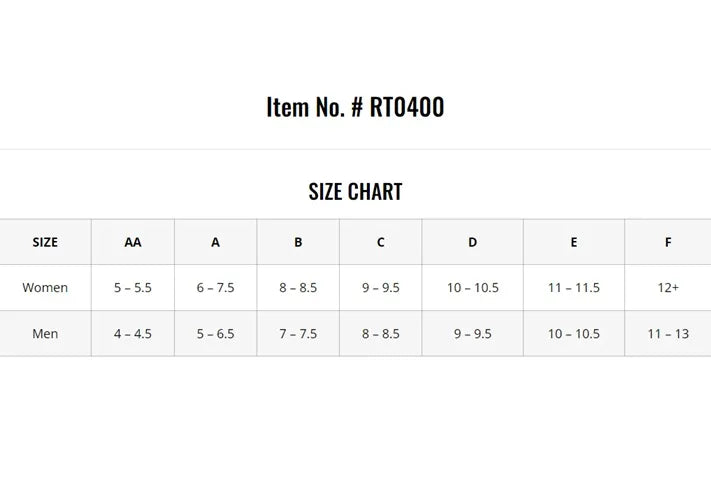
Task: Click the SIZE column header
Action: point(45,242)
